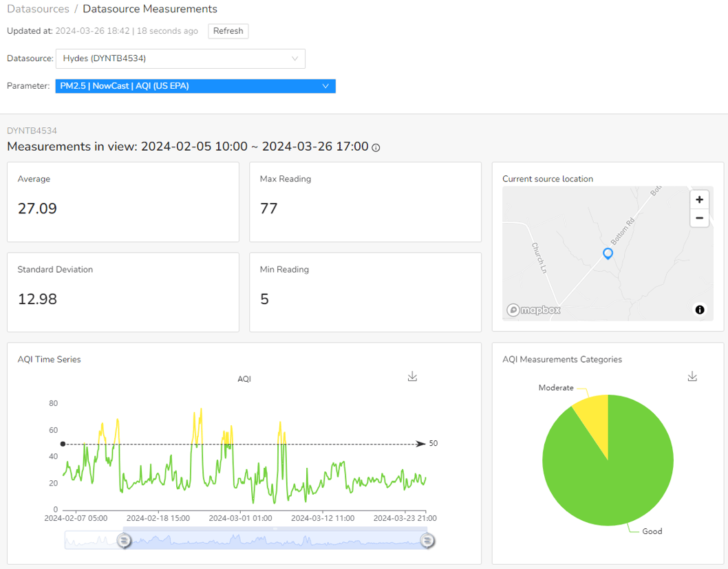Click the Mapbox logo on the map
This screenshot has width=728, height=569.
pos(533,310)
